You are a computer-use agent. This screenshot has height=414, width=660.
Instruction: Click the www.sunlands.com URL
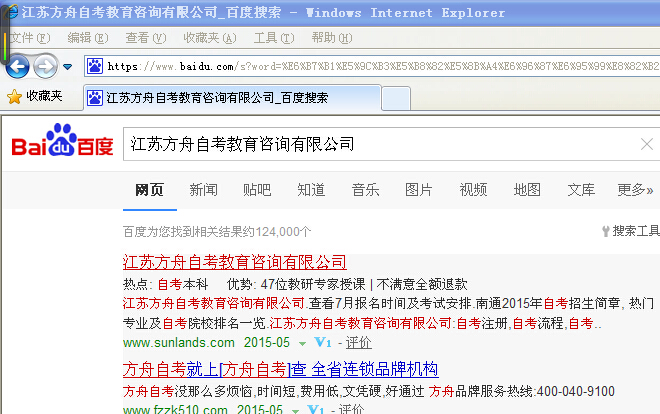point(179,342)
